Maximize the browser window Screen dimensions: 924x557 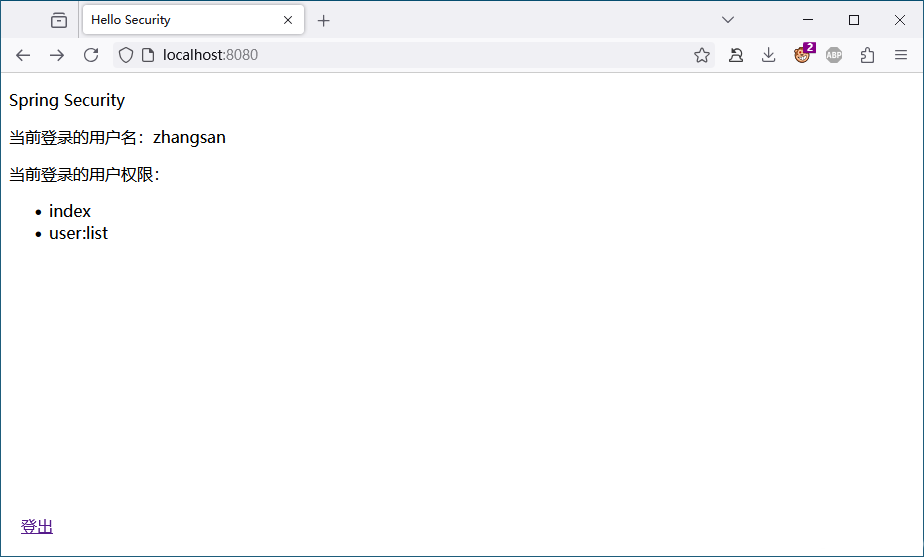pyautogui.click(x=854, y=20)
